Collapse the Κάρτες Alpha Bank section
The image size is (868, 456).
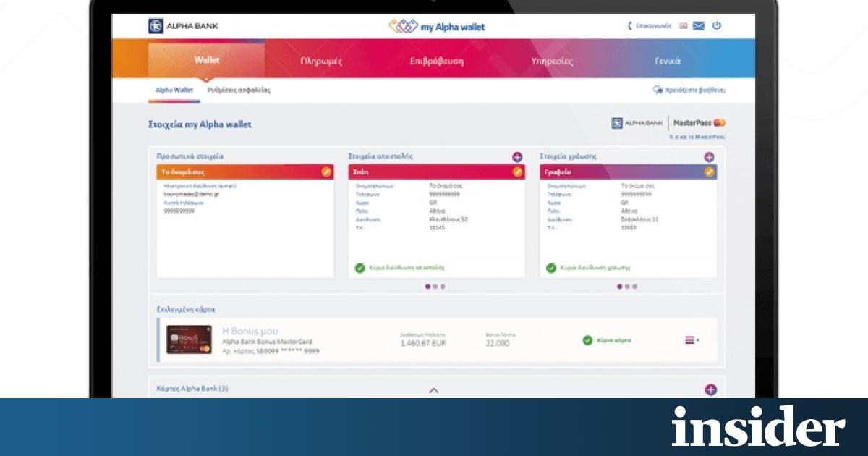(434, 390)
